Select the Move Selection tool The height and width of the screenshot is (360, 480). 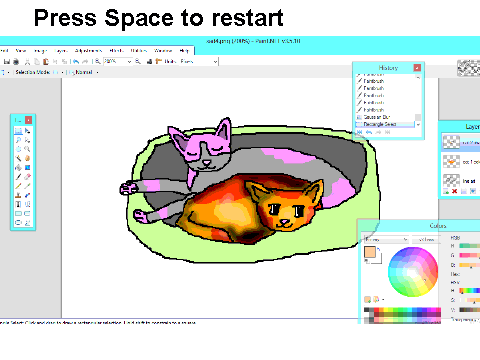27,140
